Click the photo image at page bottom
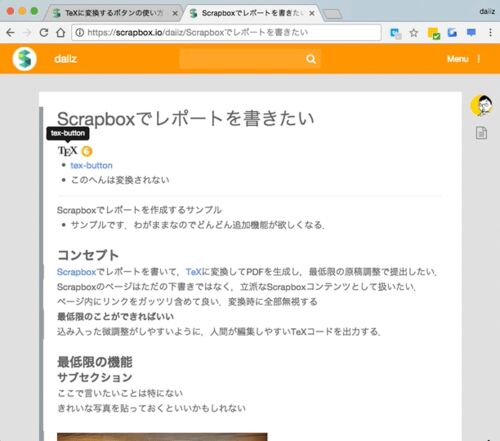Screen dimensions: 500x441 [162, 437]
